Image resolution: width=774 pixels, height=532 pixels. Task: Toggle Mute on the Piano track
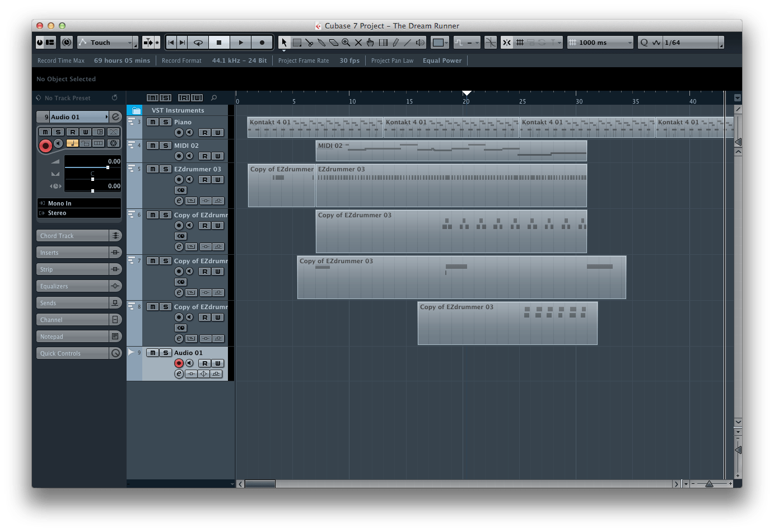coord(152,122)
